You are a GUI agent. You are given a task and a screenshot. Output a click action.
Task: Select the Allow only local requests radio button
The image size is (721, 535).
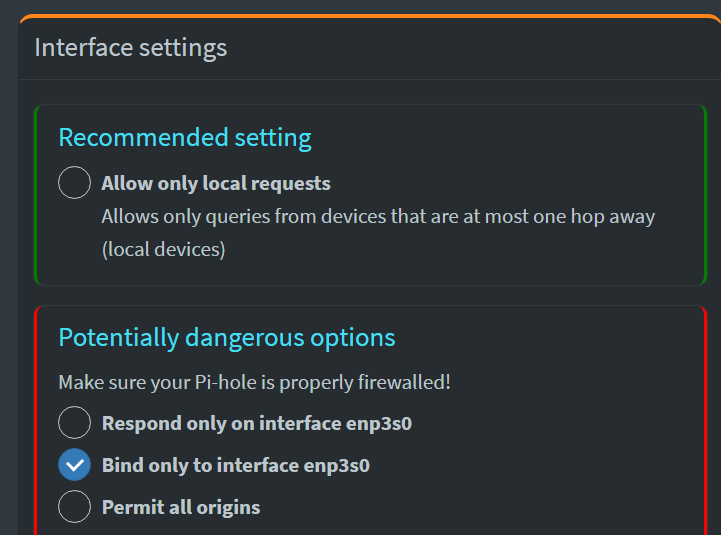[x=74, y=183]
